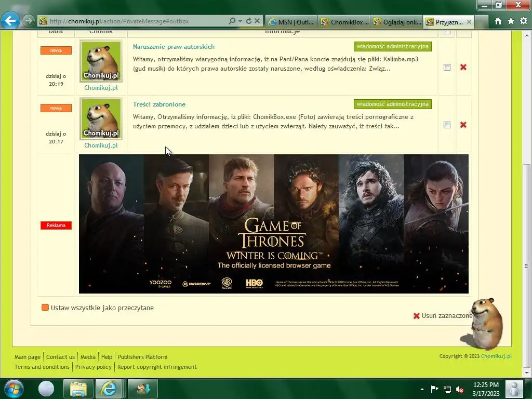Viewport: 532px width, 399px height.
Task: Delete the Naruszenie praw autorskich message with red X
Action: 463,67
